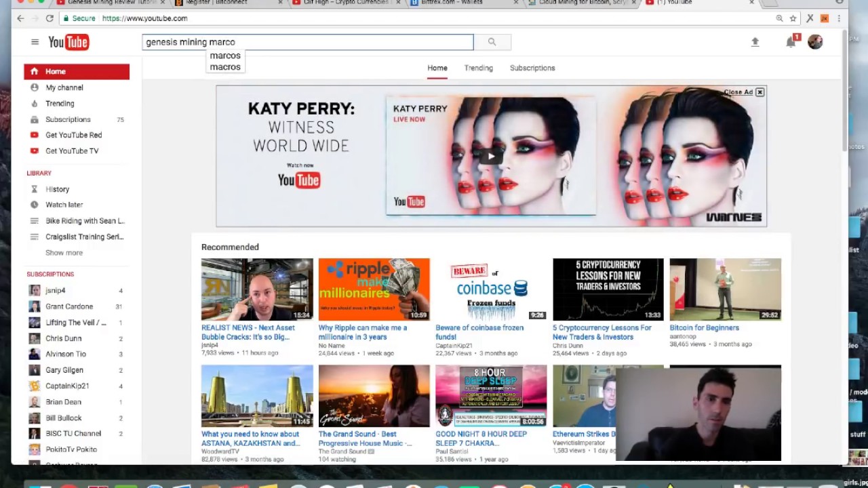The width and height of the screenshot is (868, 488).
Task: Click the Close Ad link
Action: click(x=738, y=92)
